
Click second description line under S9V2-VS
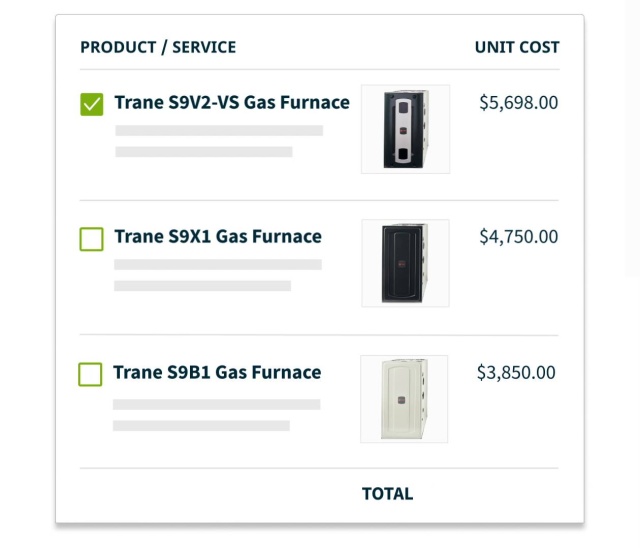pyautogui.click(x=204, y=152)
